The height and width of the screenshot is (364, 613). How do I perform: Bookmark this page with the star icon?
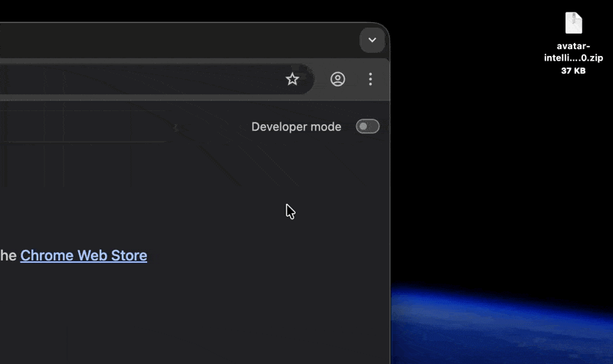click(292, 80)
